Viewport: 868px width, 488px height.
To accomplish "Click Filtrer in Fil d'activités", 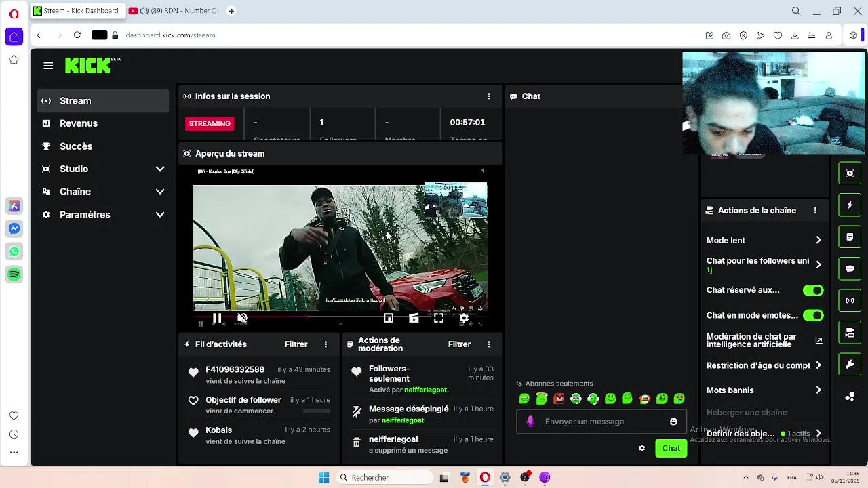I will (296, 344).
